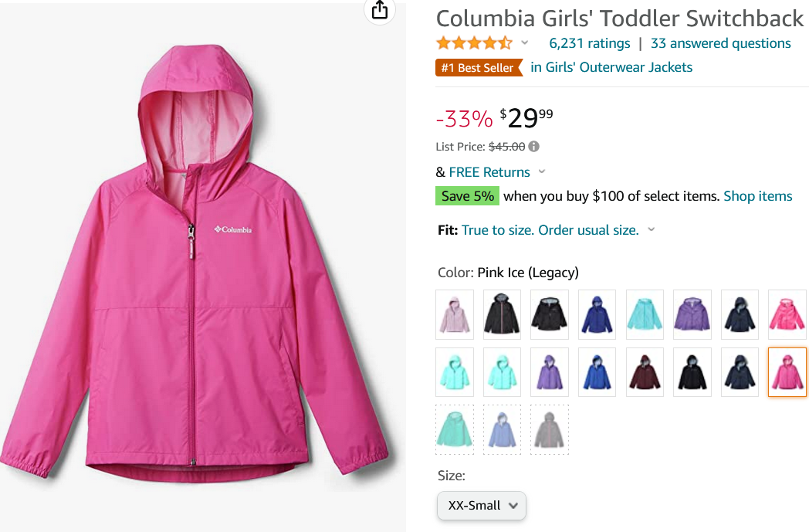Screen dimensions: 809x532
Task: Open the 6,231 ratings link
Action: (x=589, y=43)
